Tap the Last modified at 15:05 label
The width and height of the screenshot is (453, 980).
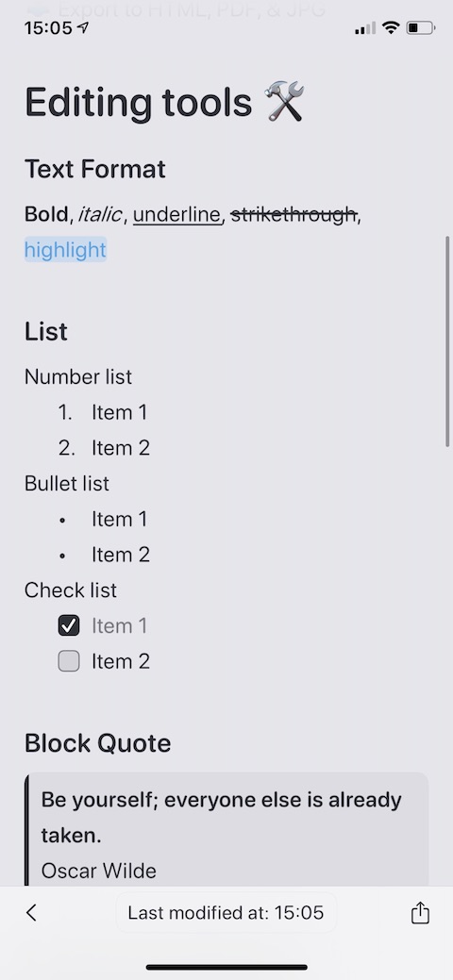[x=226, y=912]
